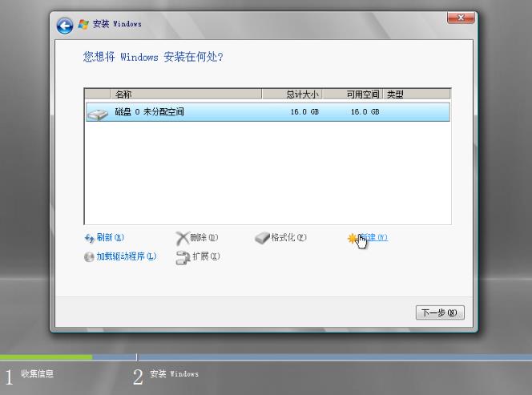Click the extend partition icon
Screen dimensions: 532x395
pyautogui.click(x=182, y=257)
